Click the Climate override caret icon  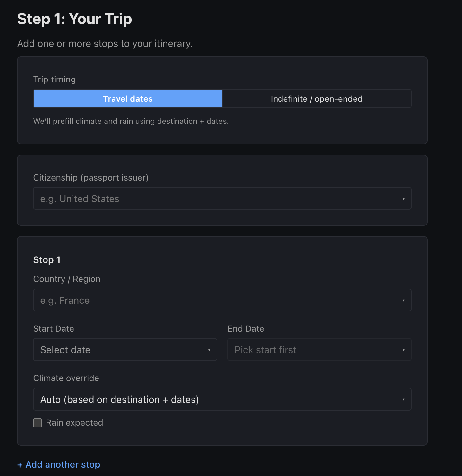coord(404,399)
